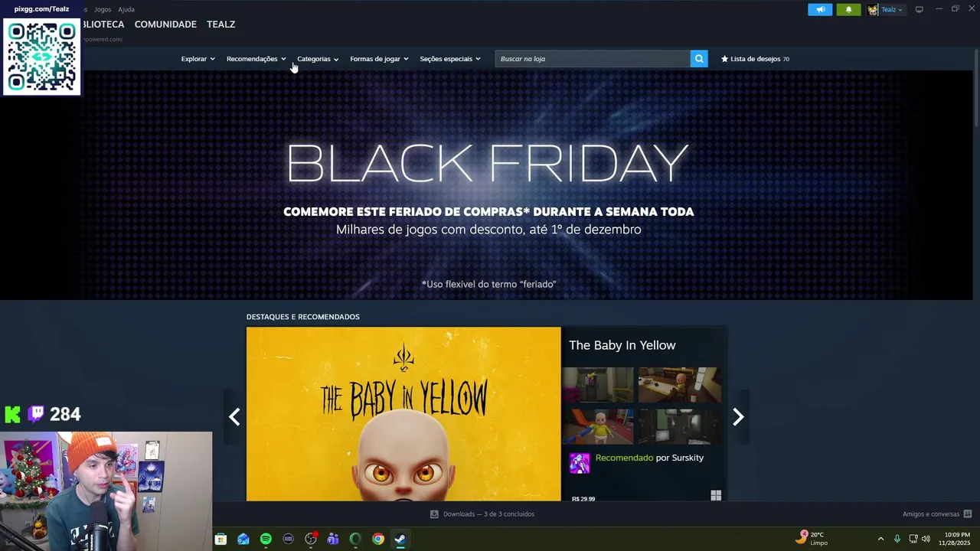Click the Windows platform icon
Image resolution: width=980 pixels, height=551 pixels.
coord(716,496)
